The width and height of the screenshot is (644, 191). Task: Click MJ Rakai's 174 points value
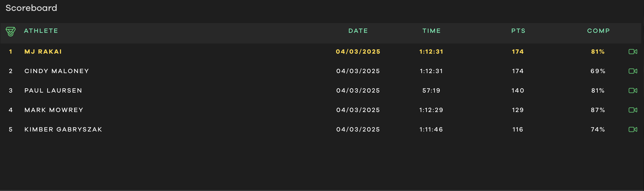tap(518, 52)
